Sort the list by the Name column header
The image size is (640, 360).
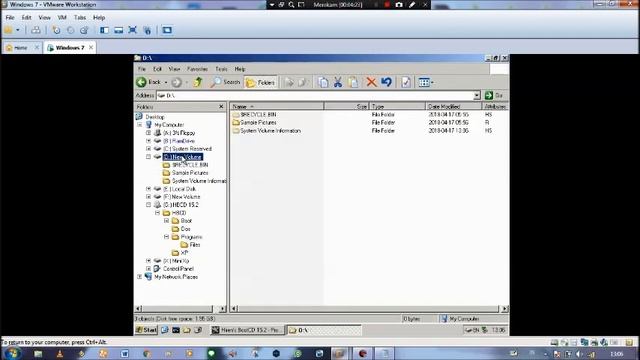tap(277, 107)
